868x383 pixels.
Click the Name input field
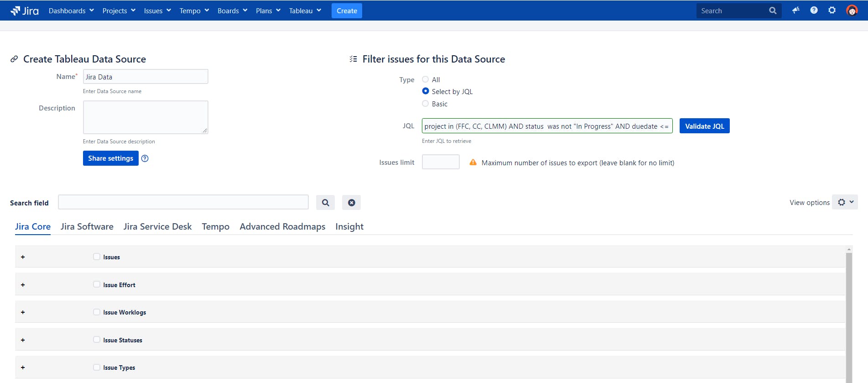pos(146,77)
